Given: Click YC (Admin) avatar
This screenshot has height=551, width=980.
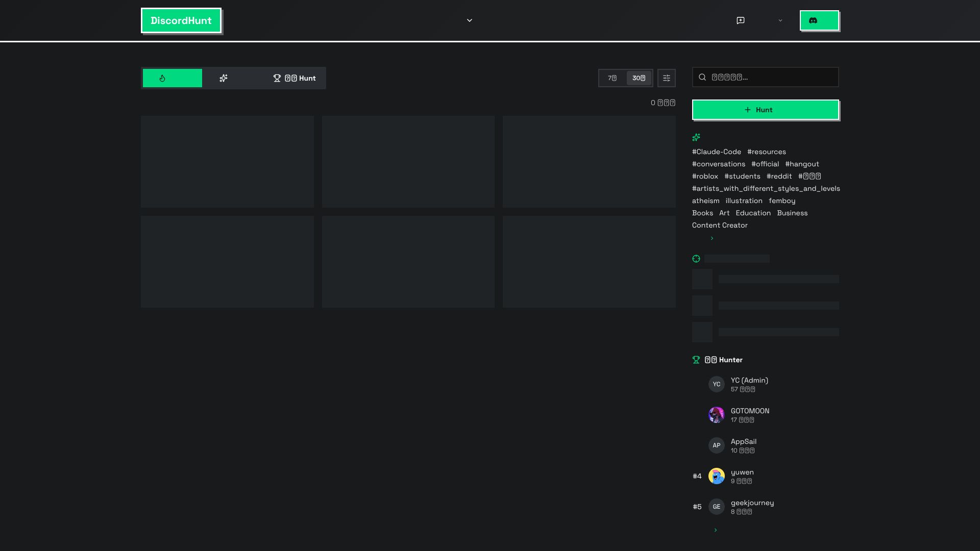Looking at the screenshot, I should (x=717, y=384).
